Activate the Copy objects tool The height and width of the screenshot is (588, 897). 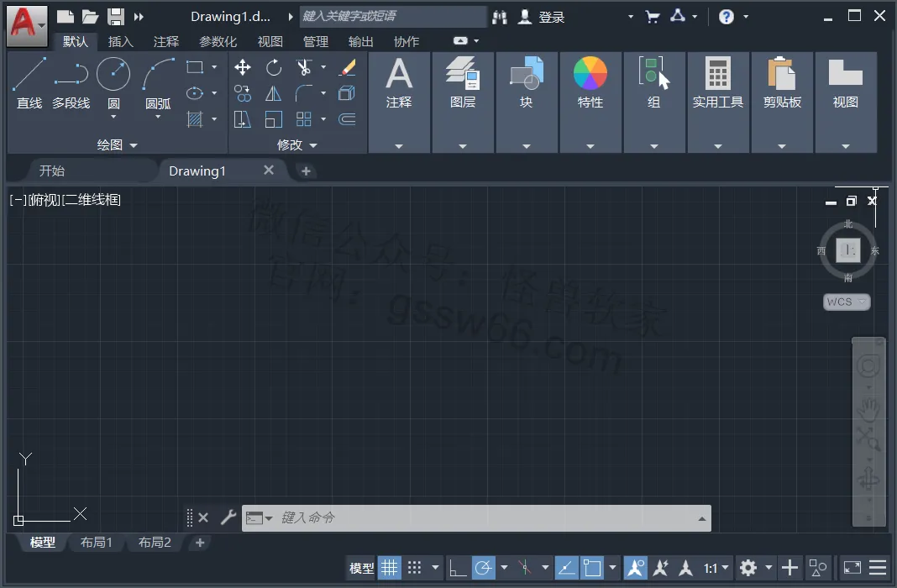click(x=243, y=93)
